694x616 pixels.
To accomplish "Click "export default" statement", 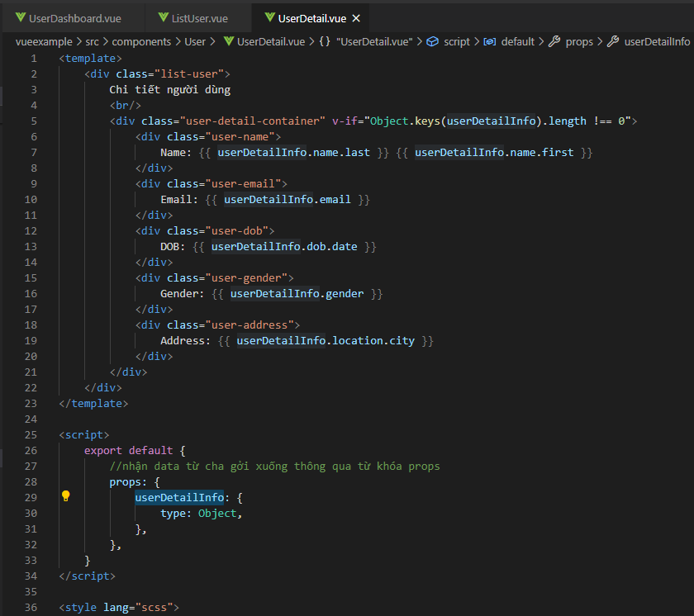I will [x=128, y=451].
